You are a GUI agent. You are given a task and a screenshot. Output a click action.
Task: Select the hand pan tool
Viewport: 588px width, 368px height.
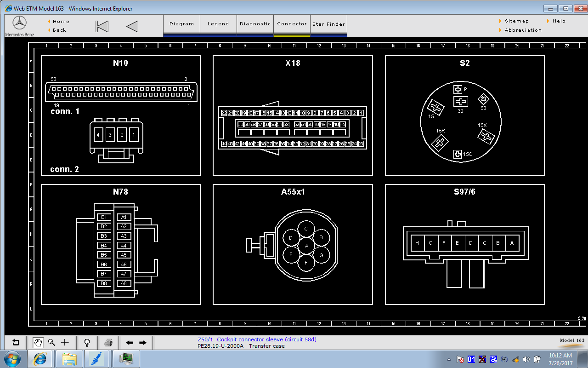(38, 343)
